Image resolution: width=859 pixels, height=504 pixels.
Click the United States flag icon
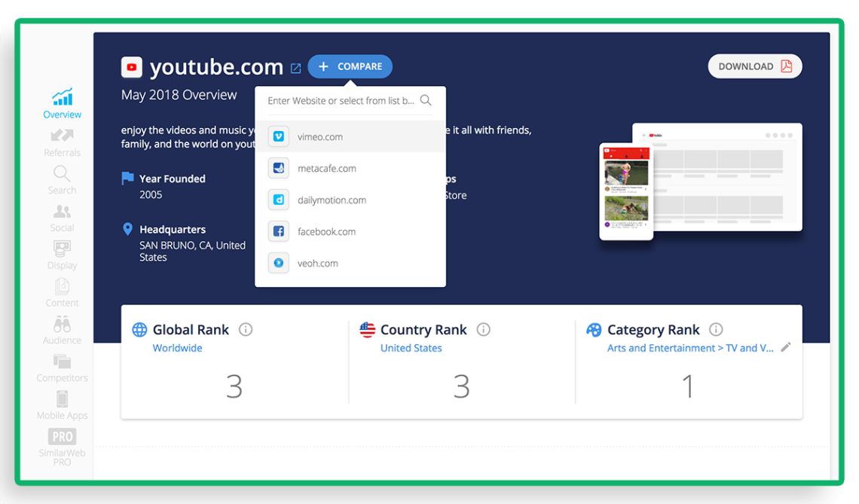pyautogui.click(x=368, y=329)
